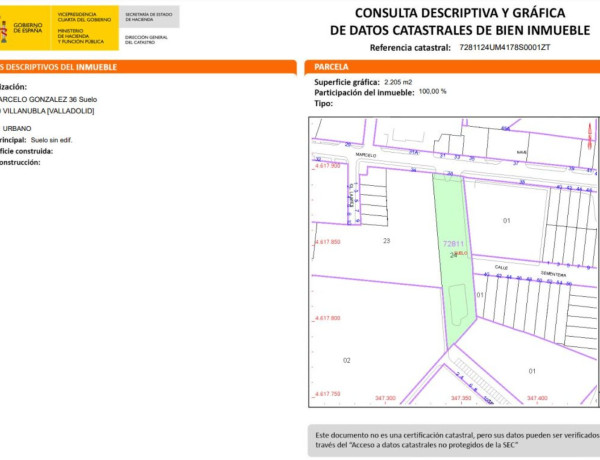The image size is (600, 460).
Task: Click the 'ización:' location label
Action: click(13, 87)
